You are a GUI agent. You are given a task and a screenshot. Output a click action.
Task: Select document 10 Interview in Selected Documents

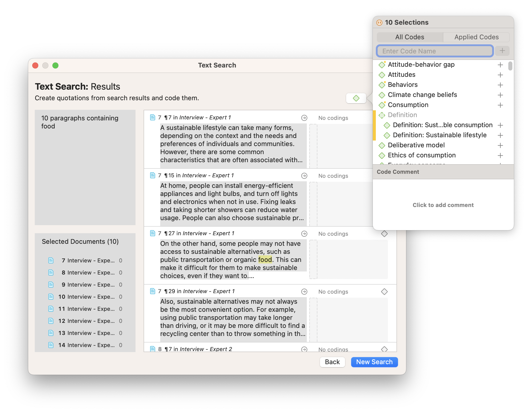(86, 297)
